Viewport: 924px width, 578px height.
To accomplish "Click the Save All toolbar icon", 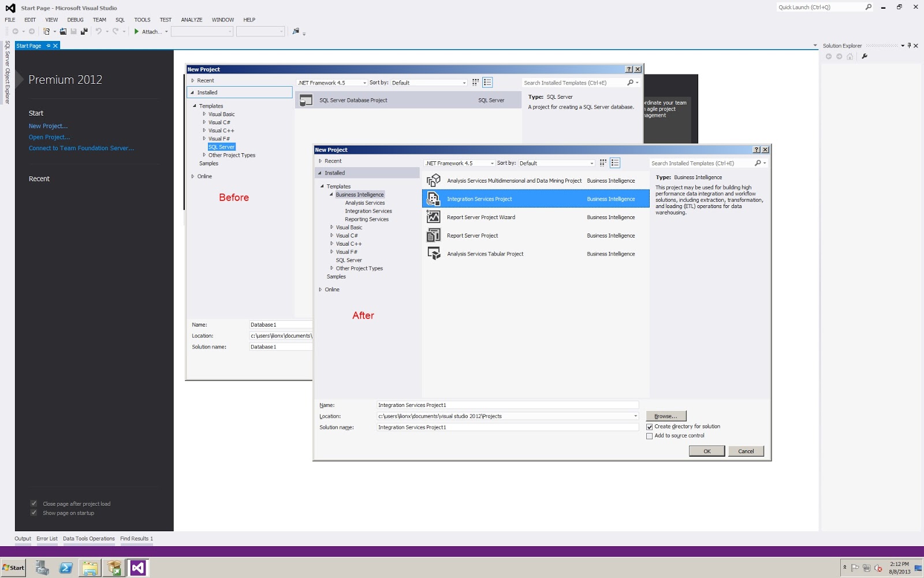I will coord(84,31).
